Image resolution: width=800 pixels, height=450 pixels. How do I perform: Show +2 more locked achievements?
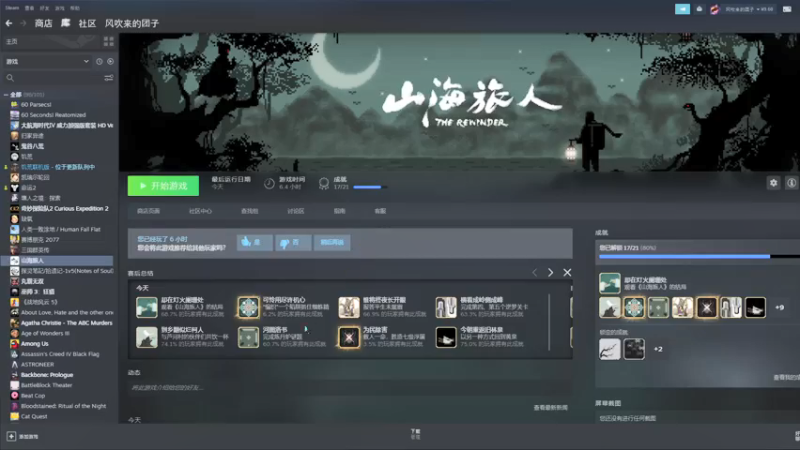[658, 349]
